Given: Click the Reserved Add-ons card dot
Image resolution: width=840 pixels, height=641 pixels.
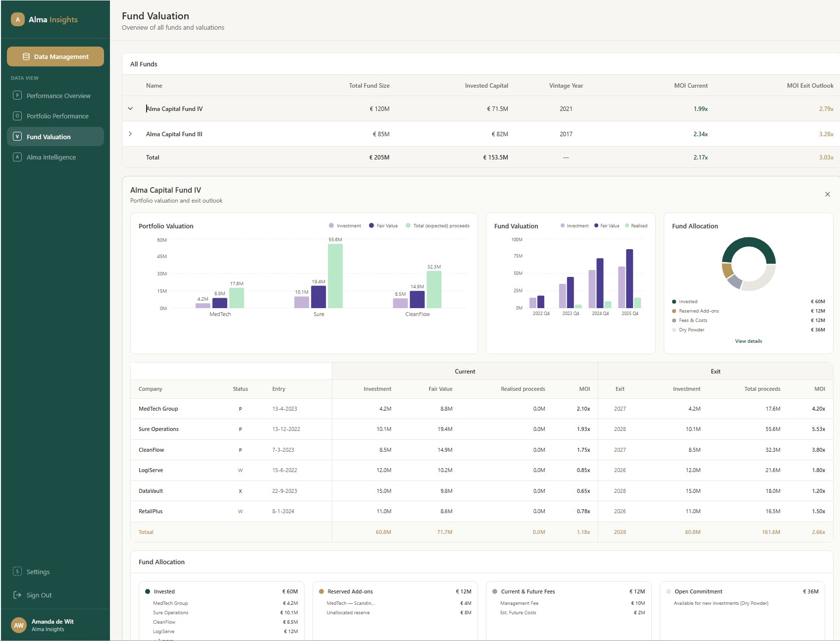Looking at the screenshot, I should pos(321,591).
